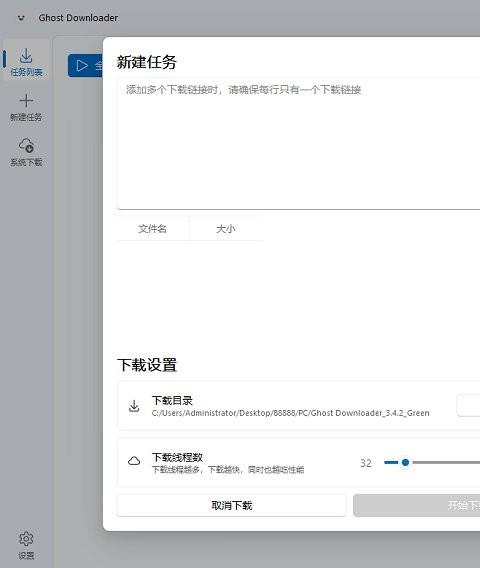
Task: Click the 下载线程数 label
Action: point(177,458)
